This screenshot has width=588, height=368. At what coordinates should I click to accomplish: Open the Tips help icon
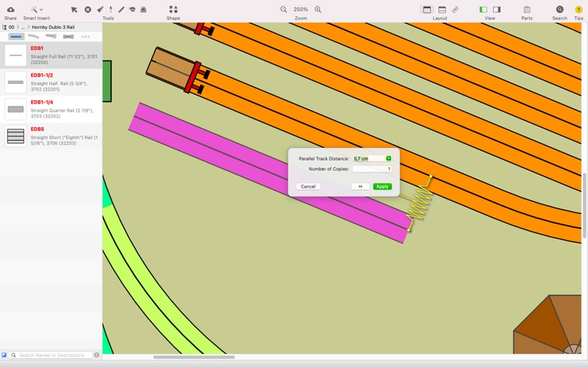coord(578,10)
